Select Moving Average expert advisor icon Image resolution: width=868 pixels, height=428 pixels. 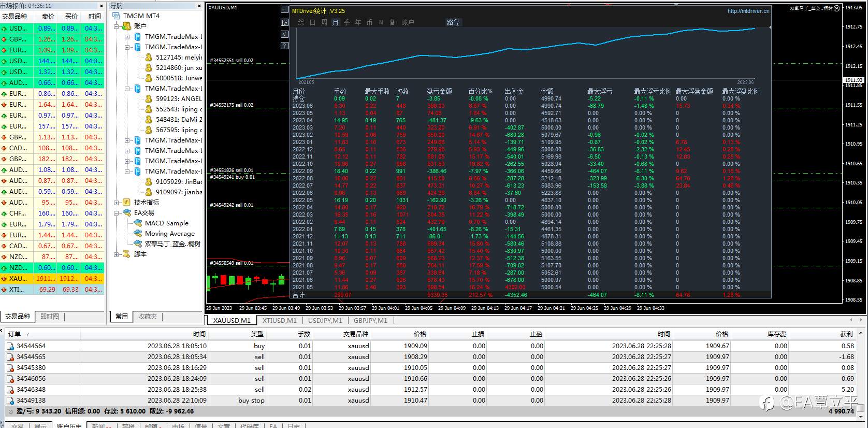(x=138, y=233)
